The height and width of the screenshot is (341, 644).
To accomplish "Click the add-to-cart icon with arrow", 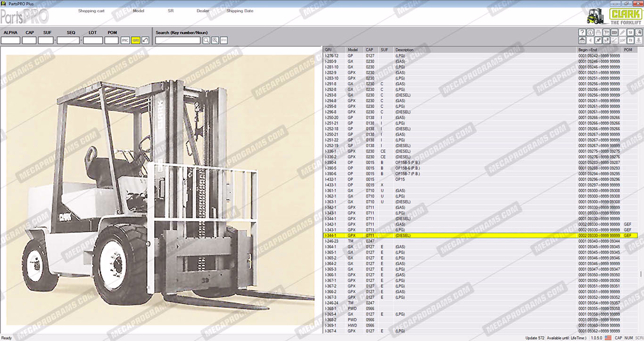I will click(606, 41).
